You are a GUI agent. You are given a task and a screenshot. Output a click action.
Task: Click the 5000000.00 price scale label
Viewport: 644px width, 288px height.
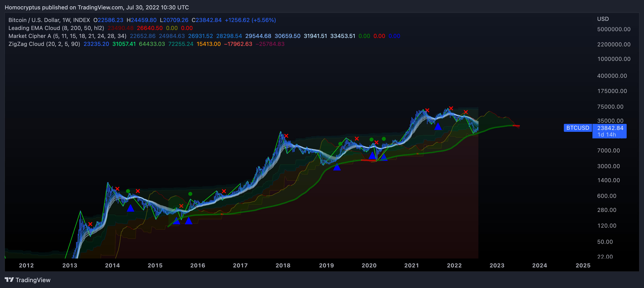pos(614,29)
